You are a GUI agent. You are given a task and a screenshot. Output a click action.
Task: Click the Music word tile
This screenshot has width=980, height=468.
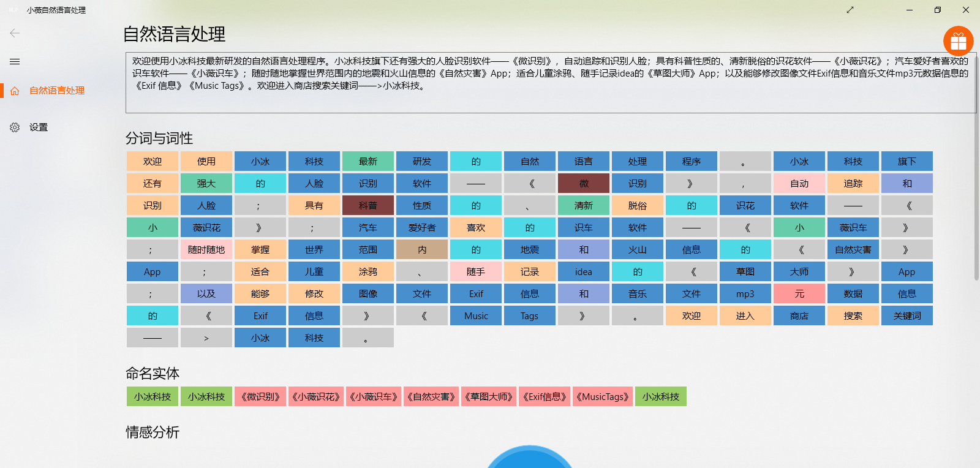click(x=476, y=315)
